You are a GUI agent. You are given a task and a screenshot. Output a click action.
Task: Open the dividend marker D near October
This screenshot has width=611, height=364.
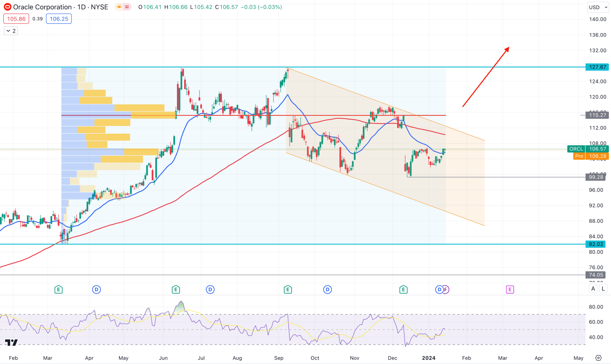click(327, 290)
